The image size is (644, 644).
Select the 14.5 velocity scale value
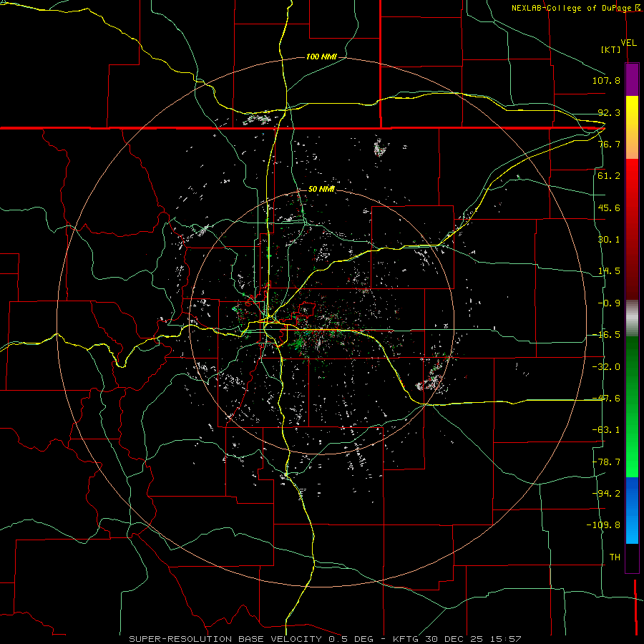(609, 271)
